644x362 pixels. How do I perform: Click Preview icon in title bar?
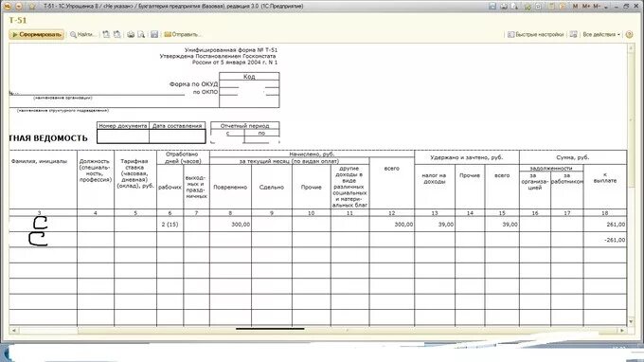[x=514, y=7]
